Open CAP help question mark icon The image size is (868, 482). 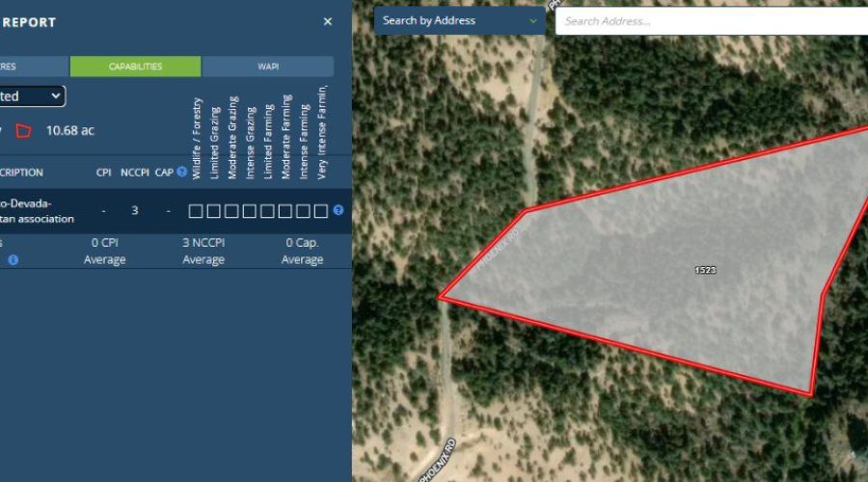pyautogui.click(x=181, y=172)
